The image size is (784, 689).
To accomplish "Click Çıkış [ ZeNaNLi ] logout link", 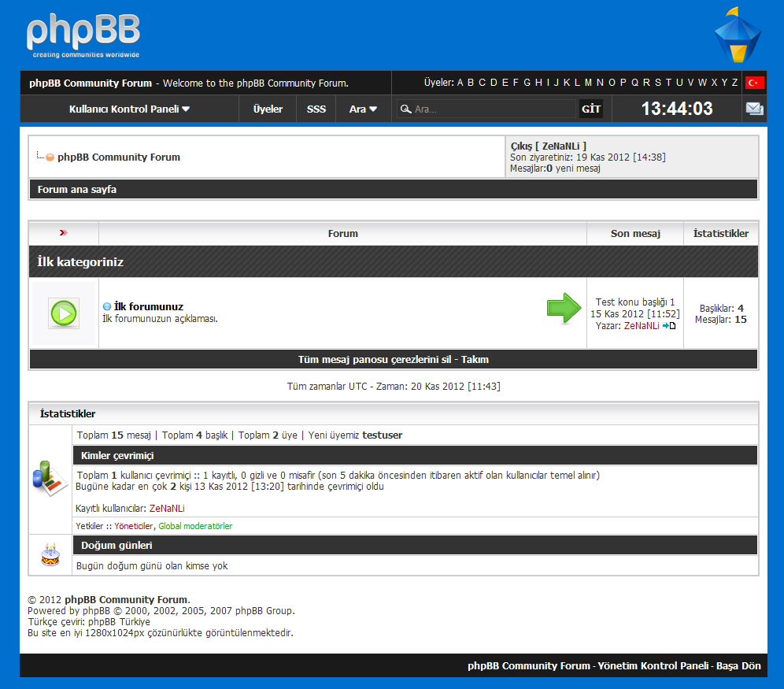I will coord(548,146).
